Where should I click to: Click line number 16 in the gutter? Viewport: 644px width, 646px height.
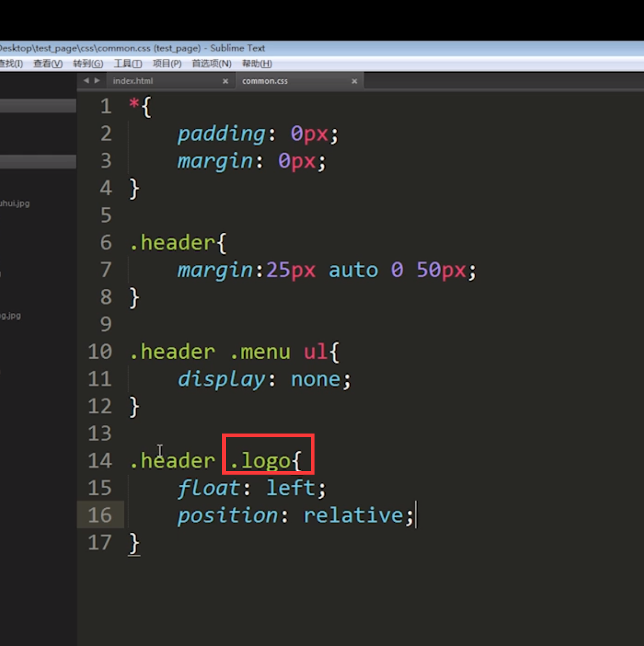(100, 515)
